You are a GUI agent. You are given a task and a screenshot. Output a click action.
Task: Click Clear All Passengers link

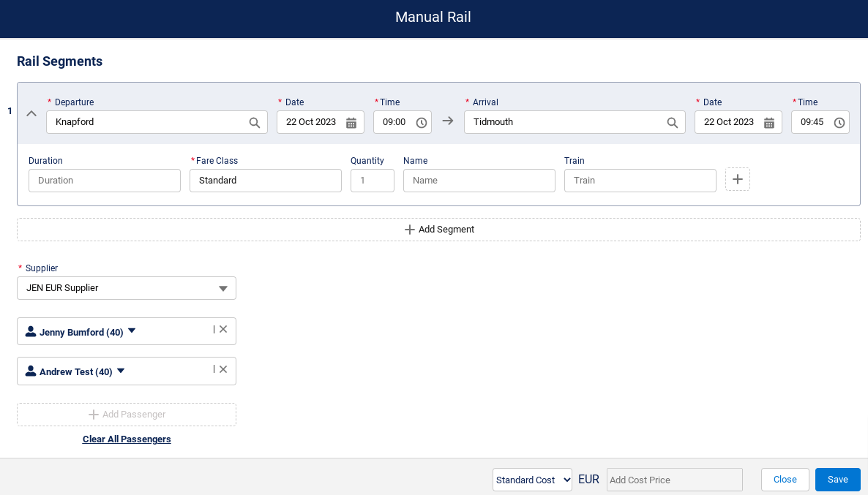click(x=127, y=439)
